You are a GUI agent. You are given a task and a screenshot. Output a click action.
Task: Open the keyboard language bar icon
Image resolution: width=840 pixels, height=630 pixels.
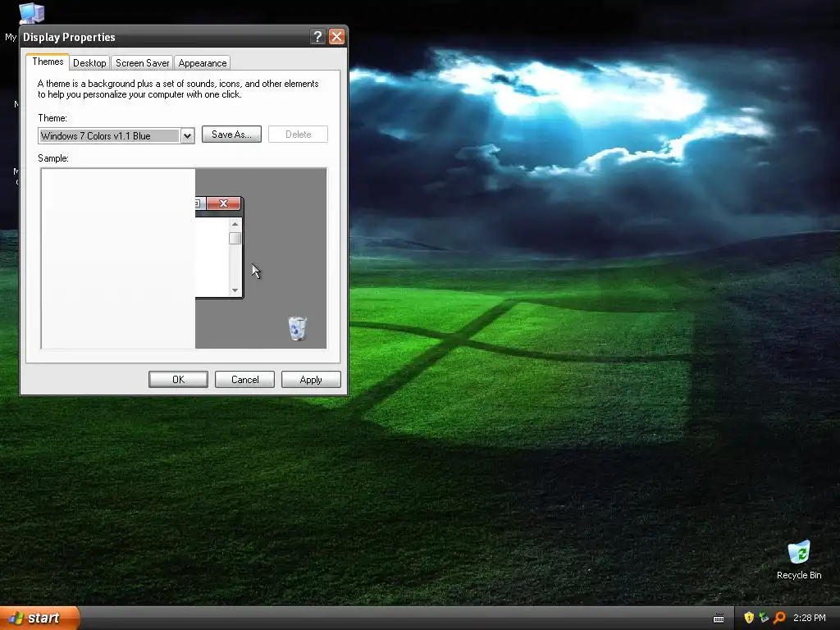click(x=719, y=619)
